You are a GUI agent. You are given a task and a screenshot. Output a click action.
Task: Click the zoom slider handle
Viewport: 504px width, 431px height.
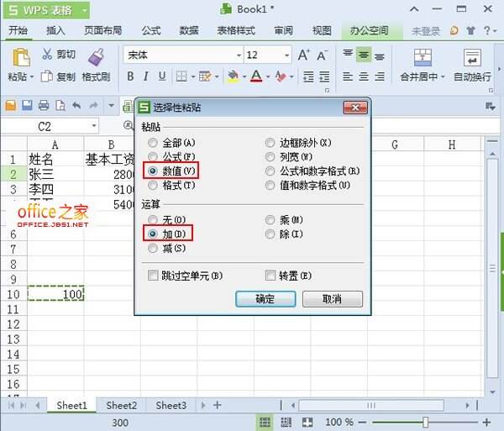click(x=426, y=422)
